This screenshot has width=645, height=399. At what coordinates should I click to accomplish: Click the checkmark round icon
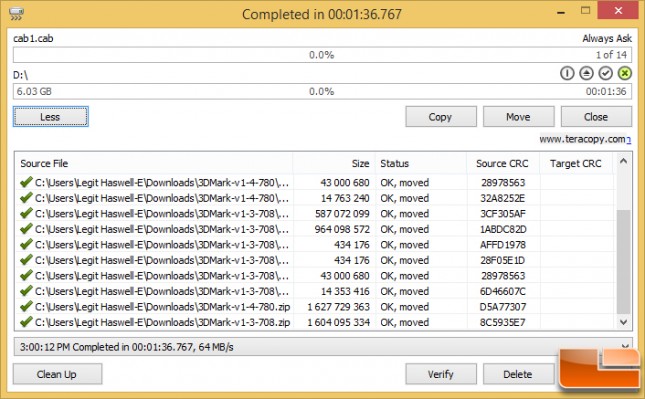point(606,73)
